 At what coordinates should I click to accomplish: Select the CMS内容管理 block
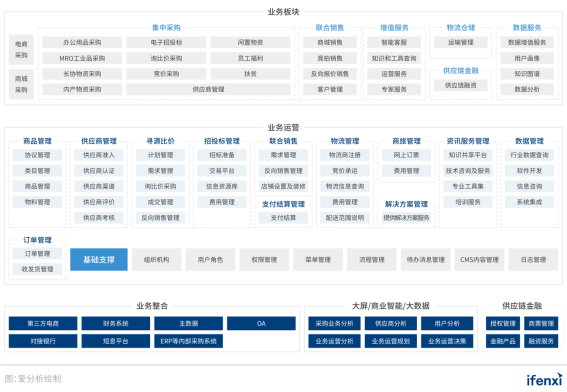pos(479,259)
